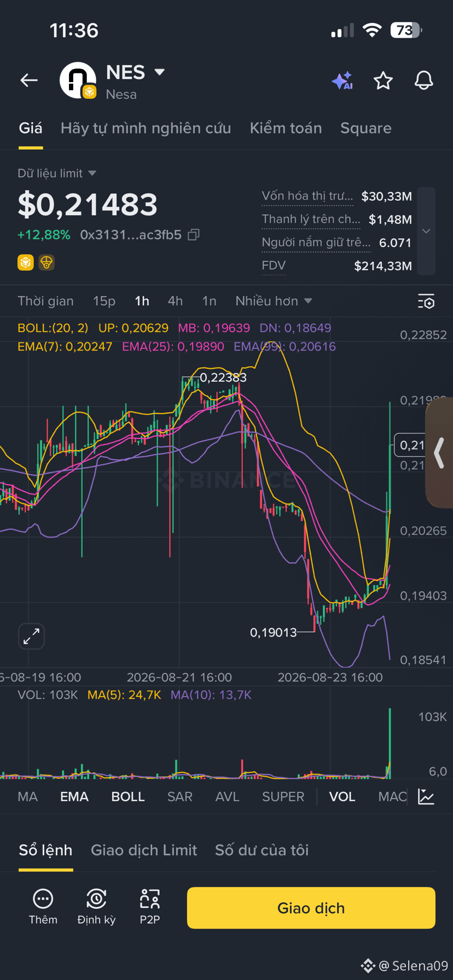
Task: Open P2P trading
Action: [x=150, y=907]
